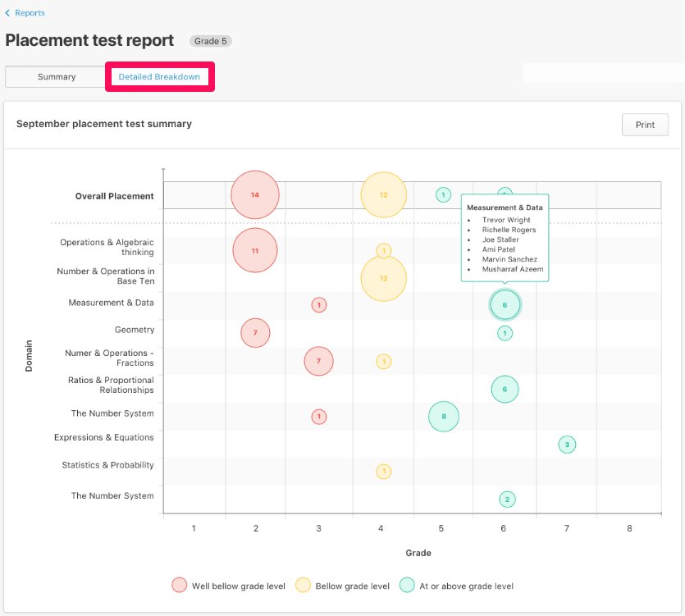Viewport: 685px width, 616px height.
Task: Select the red Operations & Algebraic thinking bubble 11
Action: coord(255,250)
